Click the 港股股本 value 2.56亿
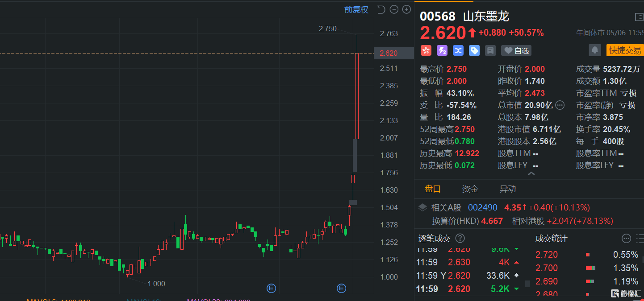Image resolution: width=644 pixels, height=301 pixels. [x=544, y=141]
